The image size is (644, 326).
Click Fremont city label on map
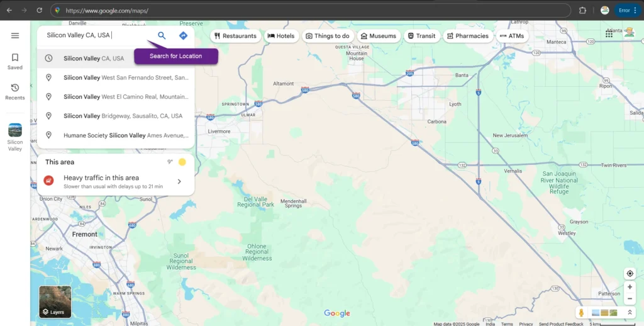click(x=85, y=234)
